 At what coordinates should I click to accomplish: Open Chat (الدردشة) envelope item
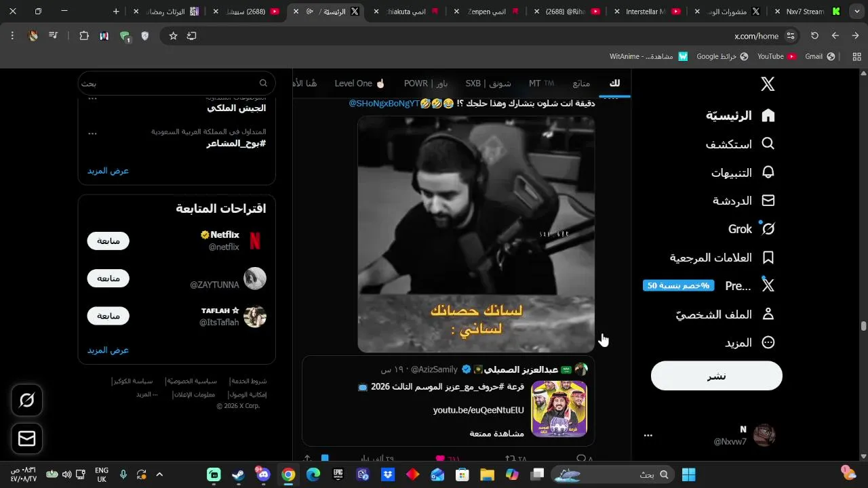click(743, 201)
